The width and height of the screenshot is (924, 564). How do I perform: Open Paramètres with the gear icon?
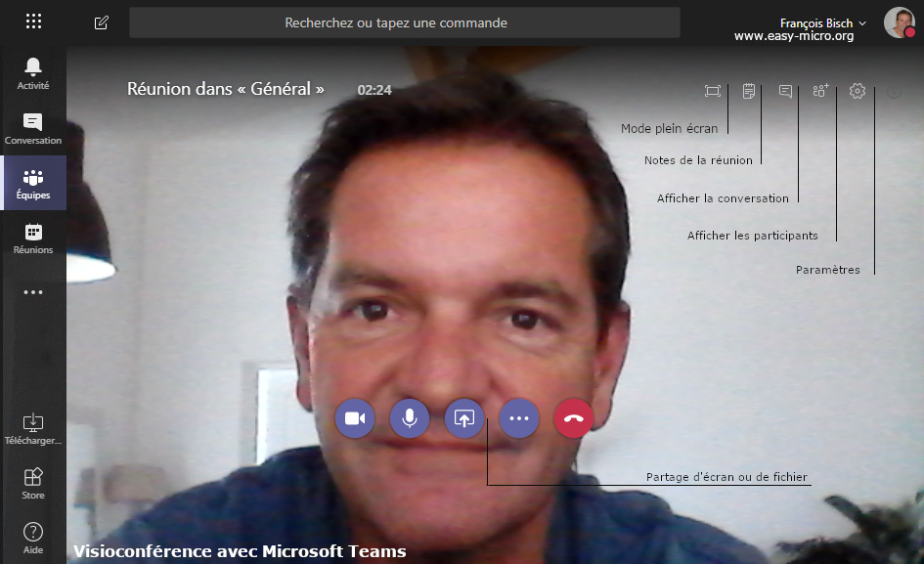point(857,90)
